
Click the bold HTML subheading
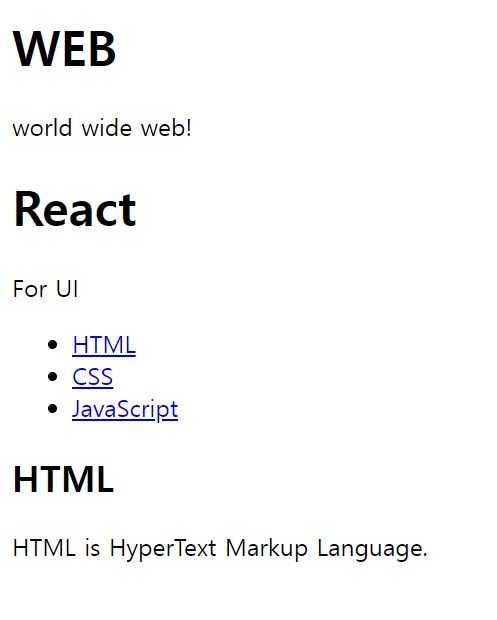click(64, 479)
